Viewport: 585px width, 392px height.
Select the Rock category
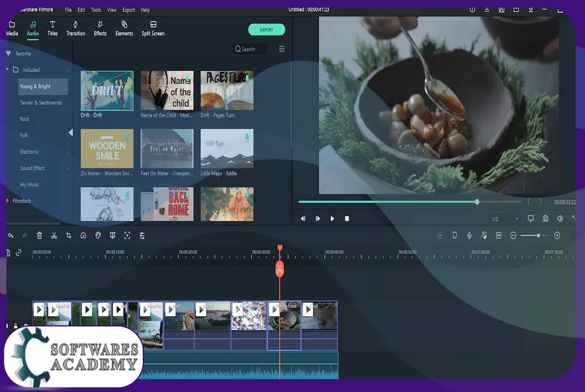pyautogui.click(x=25, y=119)
